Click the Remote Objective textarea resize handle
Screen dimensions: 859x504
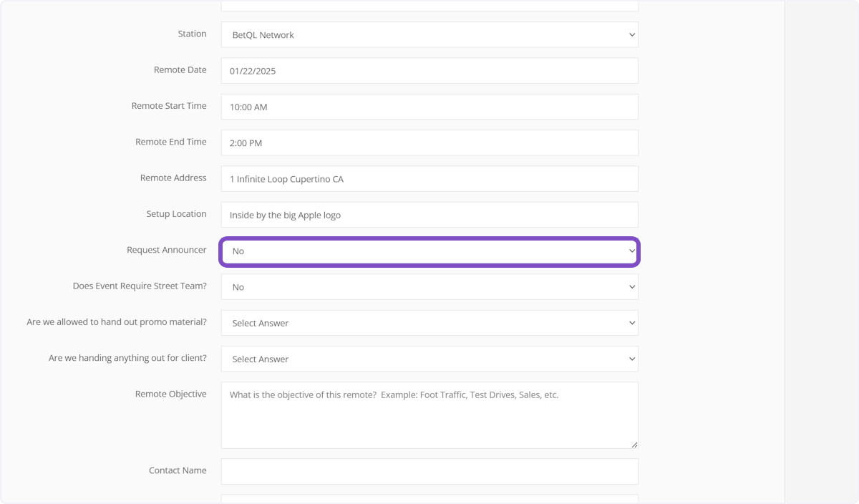point(634,445)
